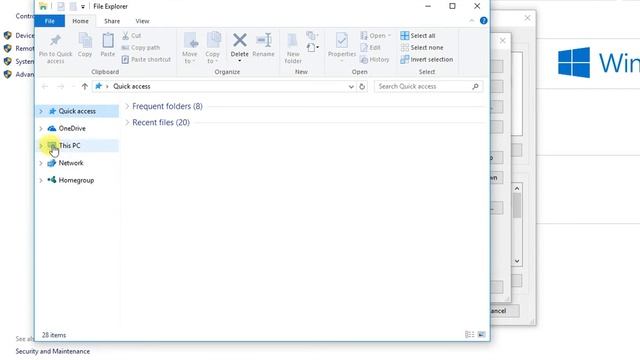
Task: Expand the Quick access tree node
Action: 41,111
